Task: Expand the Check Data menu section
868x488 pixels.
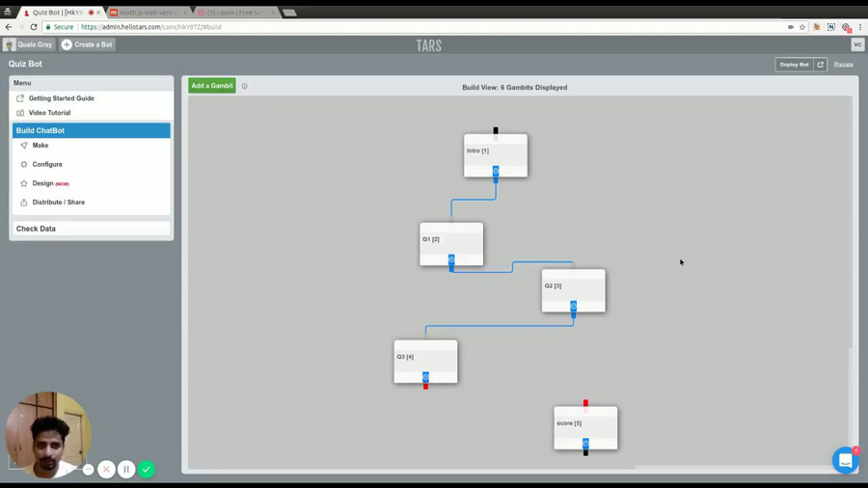Action: tap(91, 229)
